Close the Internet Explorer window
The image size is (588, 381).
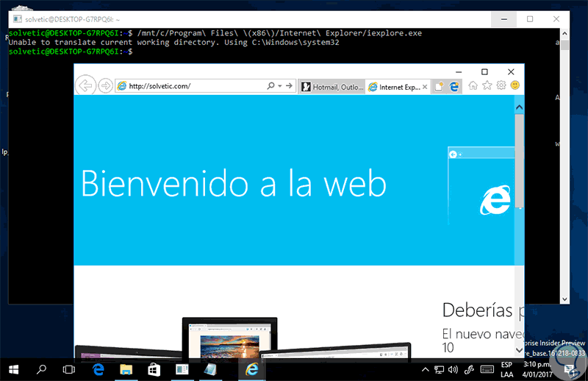511,71
